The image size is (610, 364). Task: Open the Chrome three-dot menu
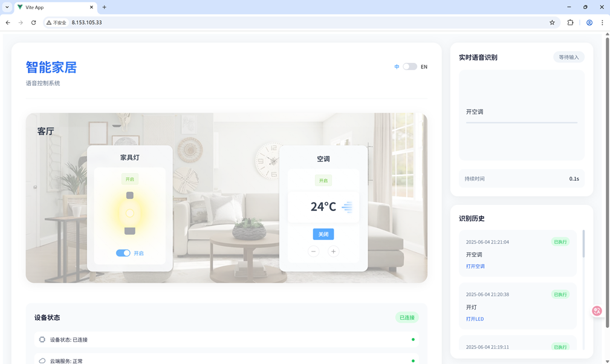pyautogui.click(x=602, y=22)
